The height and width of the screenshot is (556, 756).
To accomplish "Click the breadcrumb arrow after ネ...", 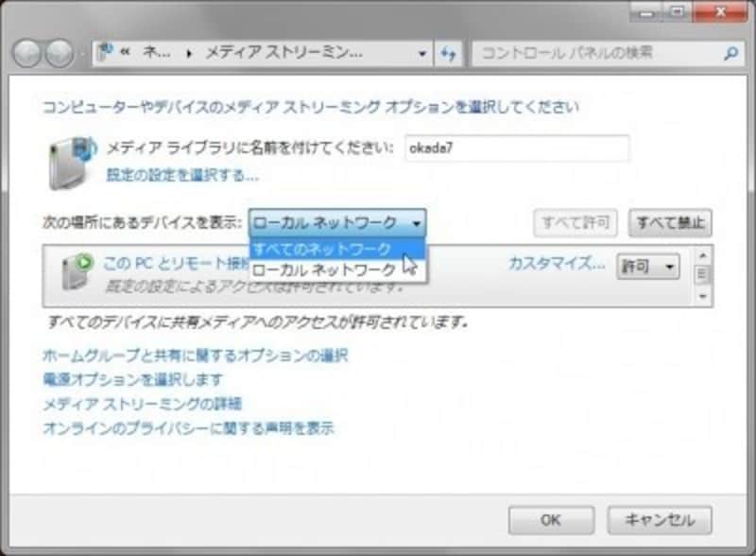I will tap(189, 53).
